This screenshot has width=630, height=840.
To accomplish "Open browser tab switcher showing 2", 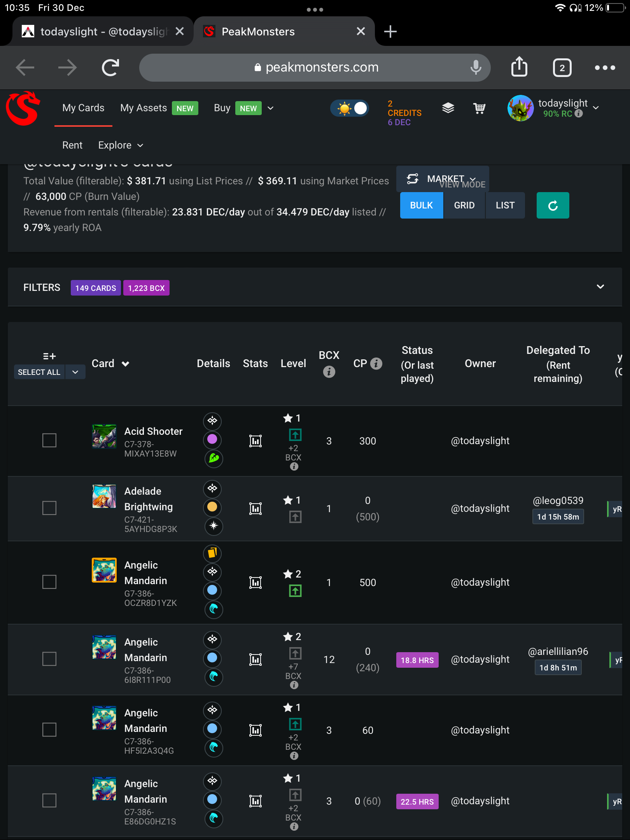I will [x=562, y=68].
